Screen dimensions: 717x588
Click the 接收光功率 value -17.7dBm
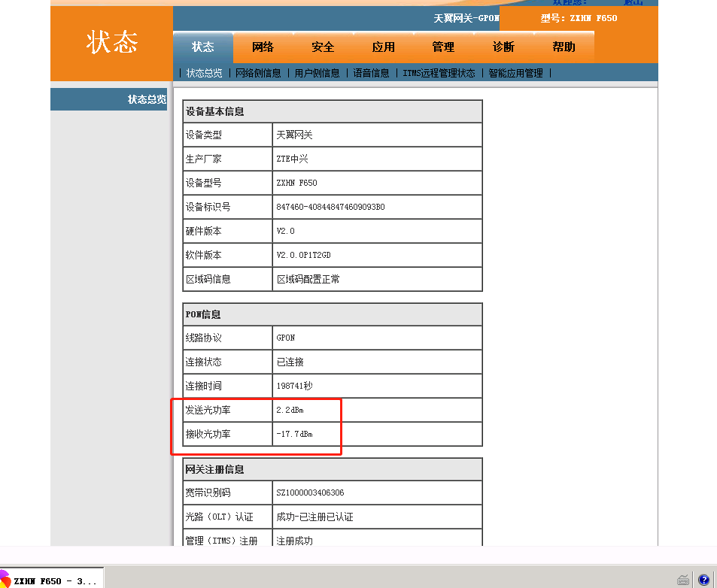[294, 434]
